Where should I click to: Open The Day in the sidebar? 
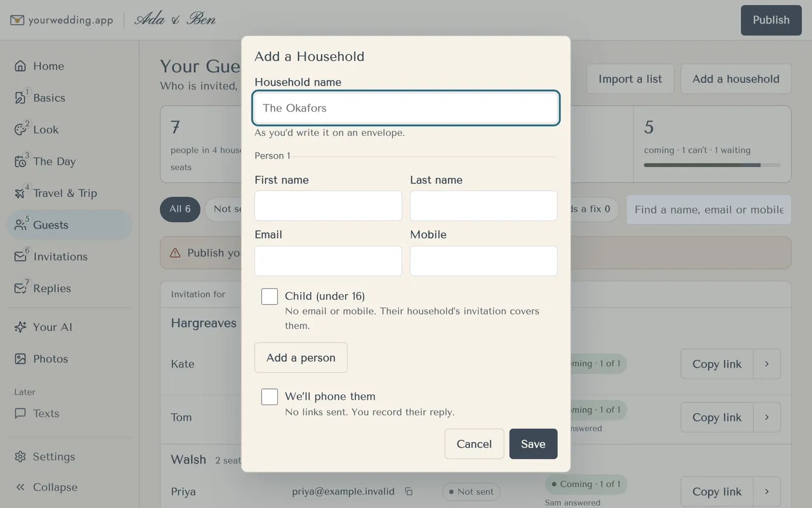(x=69, y=161)
